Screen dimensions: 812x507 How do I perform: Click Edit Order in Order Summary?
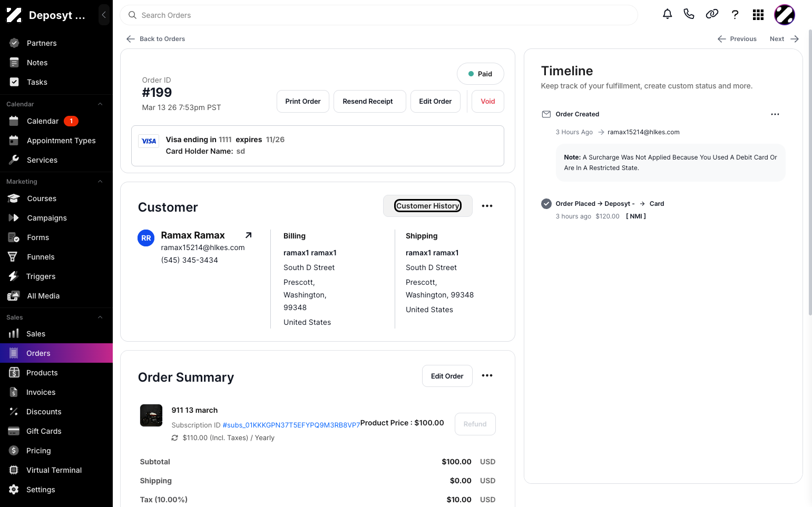point(447,376)
